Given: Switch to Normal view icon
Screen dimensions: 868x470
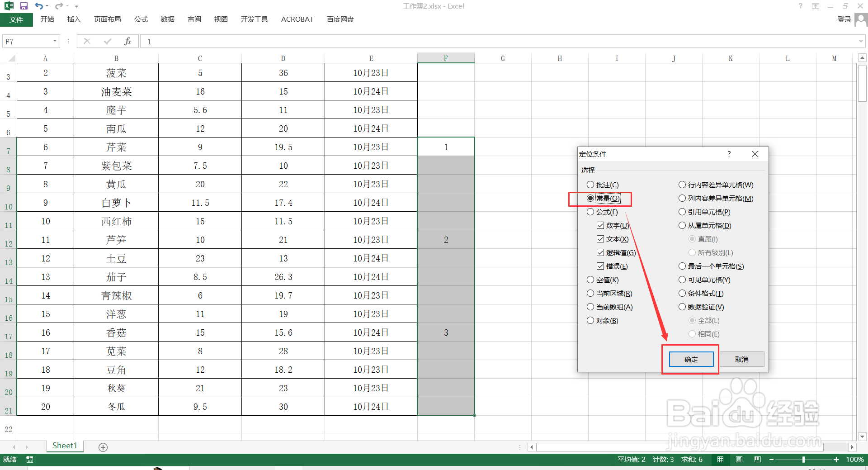Looking at the screenshot, I should click(720, 460).
